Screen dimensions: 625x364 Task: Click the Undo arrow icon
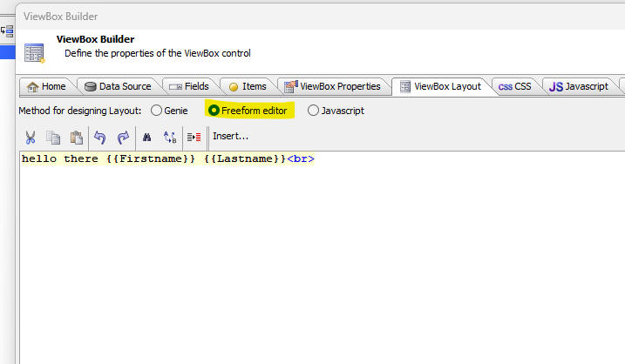99,137
